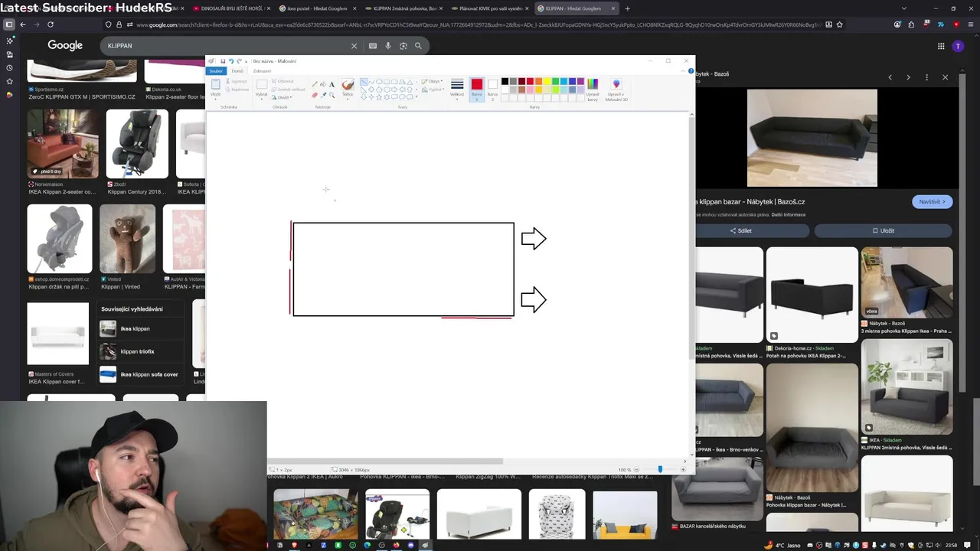Click related search ikea klippan
Viewport: 980px width, 551px height.
point(141,328)
